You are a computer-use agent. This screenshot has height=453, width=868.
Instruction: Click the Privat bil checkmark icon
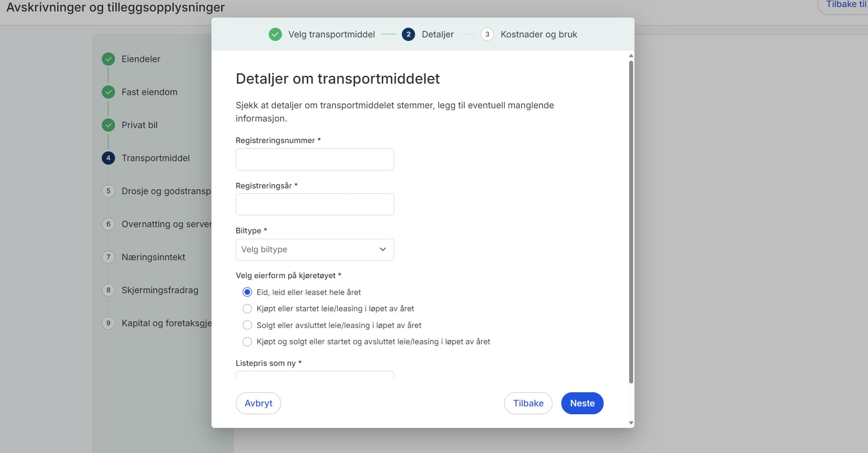pos(108,125)
